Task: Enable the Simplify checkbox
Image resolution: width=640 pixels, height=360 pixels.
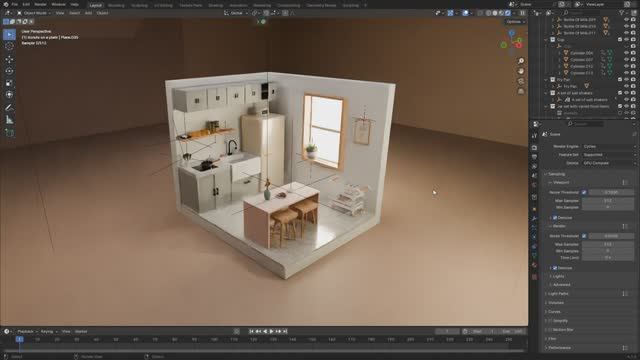Action: 550,321
